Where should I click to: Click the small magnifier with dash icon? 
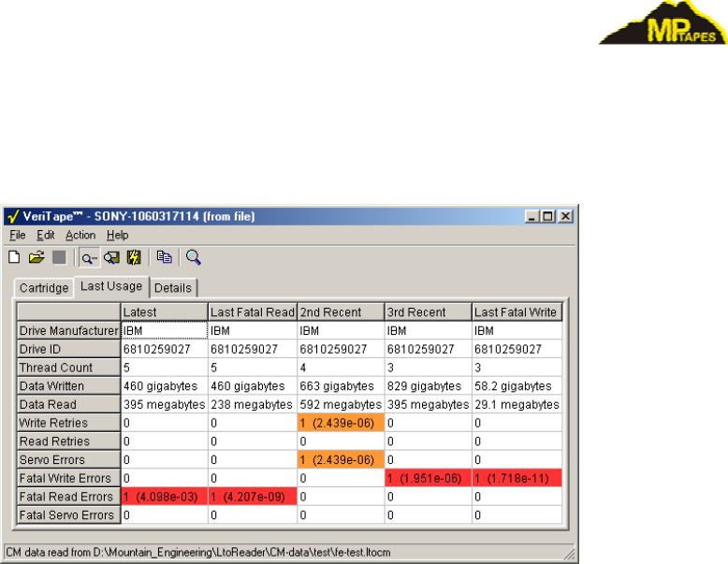tap(89, 257)
